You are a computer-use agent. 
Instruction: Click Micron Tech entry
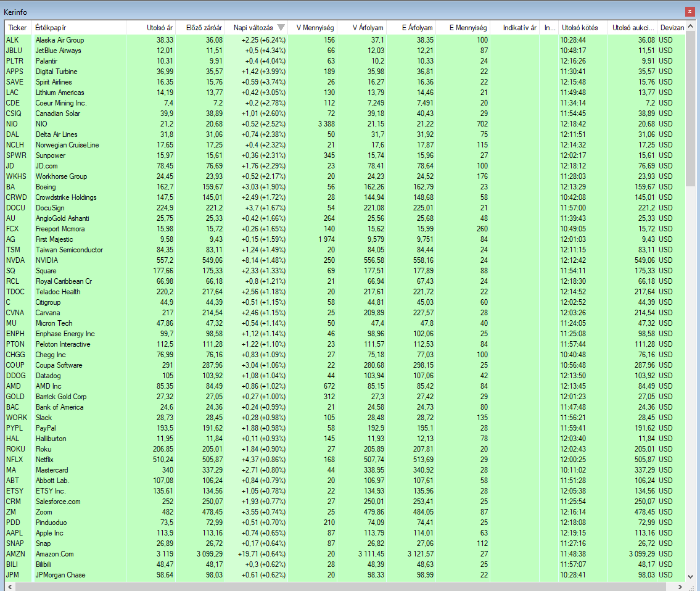(54, 323)
